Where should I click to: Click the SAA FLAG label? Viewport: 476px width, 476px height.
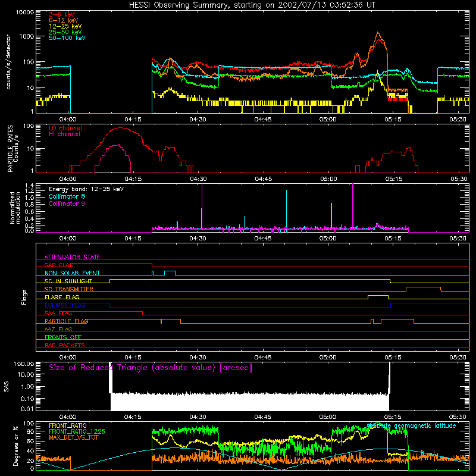[x=58, y=314]
